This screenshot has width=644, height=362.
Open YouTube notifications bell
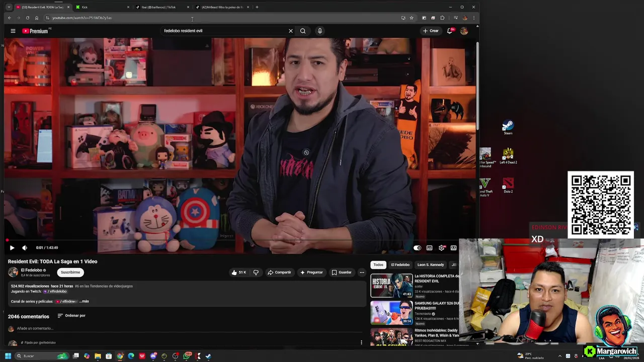[x=450, y=31]
